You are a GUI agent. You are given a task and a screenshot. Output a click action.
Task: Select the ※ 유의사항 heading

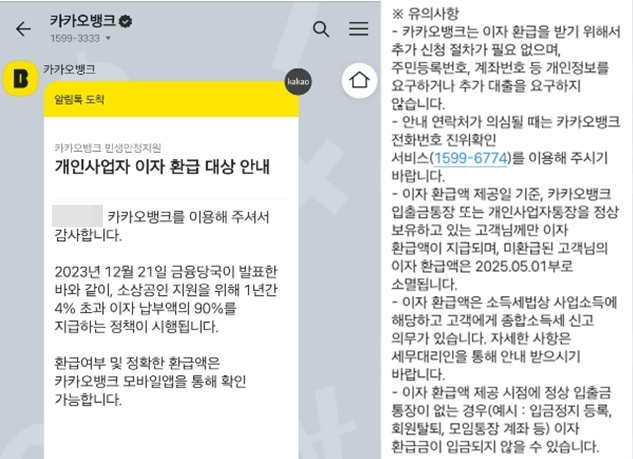click(x=425, y=14)
